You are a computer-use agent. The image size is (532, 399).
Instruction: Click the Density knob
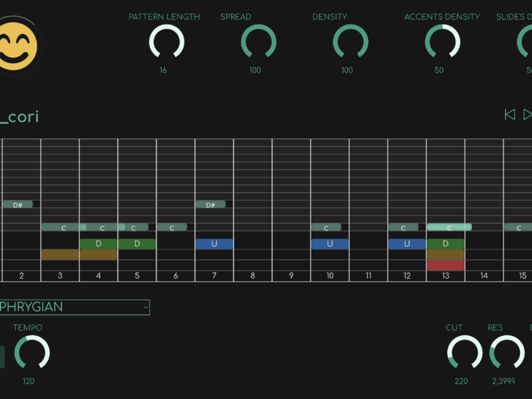[x=350, y=41]
